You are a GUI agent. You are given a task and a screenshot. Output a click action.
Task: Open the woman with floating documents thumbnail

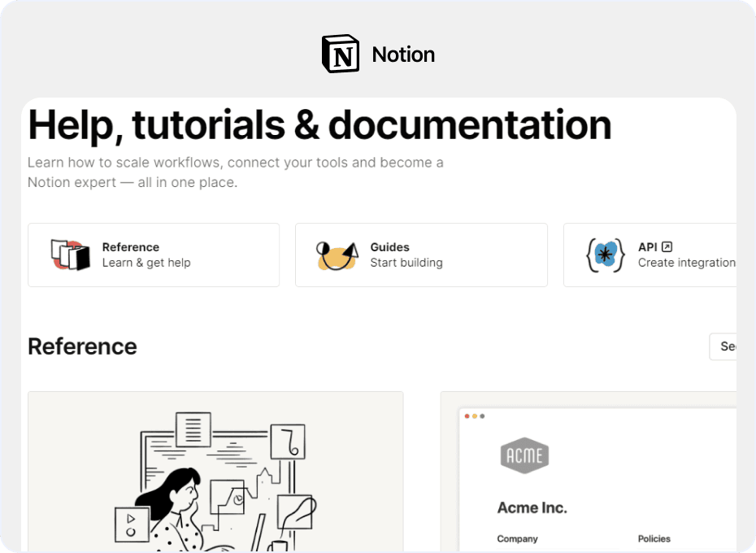coord(215,472)
